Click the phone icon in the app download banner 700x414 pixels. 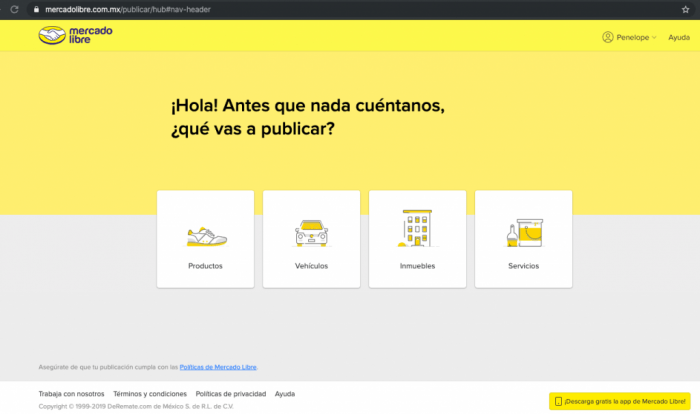pos(558,401)
